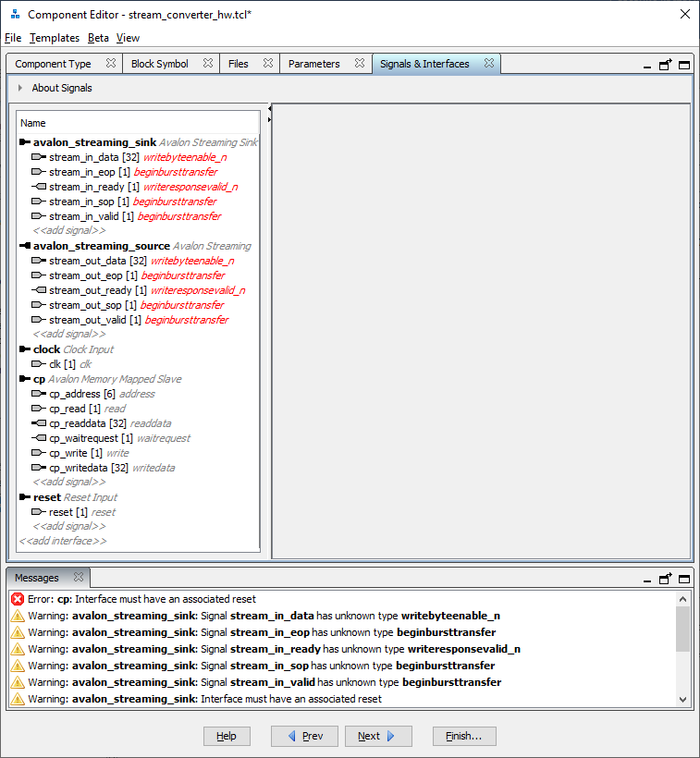Go back with the Prev button
This screenshot has height=758, width=700.
(304, 736)
